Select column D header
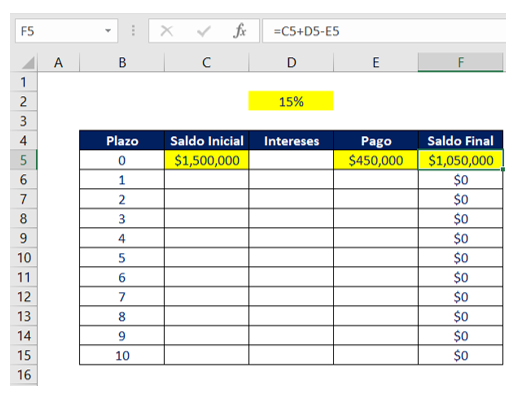Image resolution: width=523 pixels, height=403 pixels. click(x=291, y=62)
